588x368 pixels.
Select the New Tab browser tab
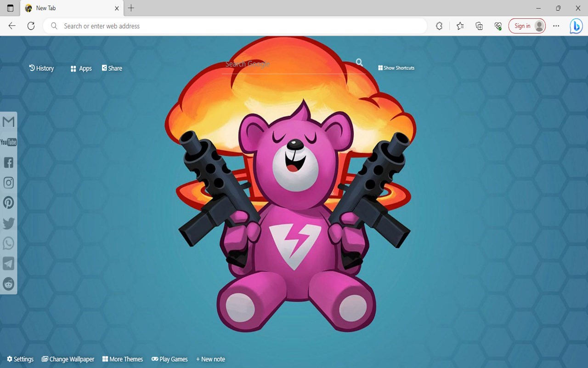(x=72, y=8)
